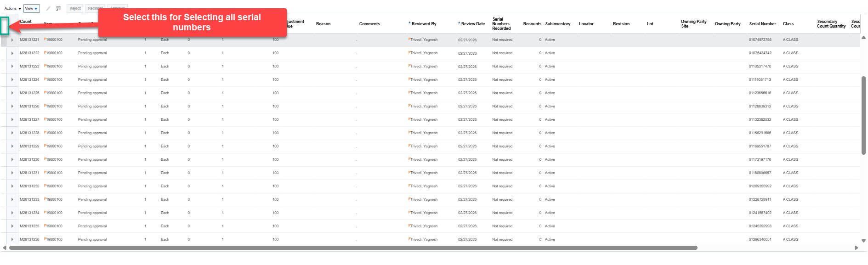
Task: Click the horizontal scrollbar left arrow
Action: (x=5, y=248)
